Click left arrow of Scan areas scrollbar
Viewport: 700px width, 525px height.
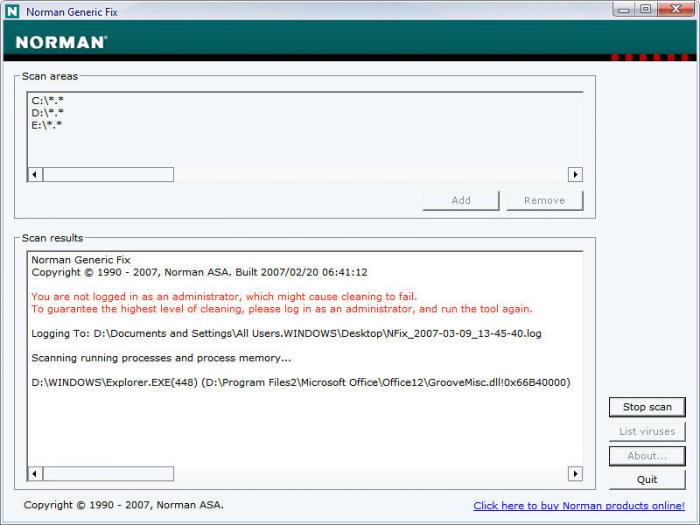(35, 175)
